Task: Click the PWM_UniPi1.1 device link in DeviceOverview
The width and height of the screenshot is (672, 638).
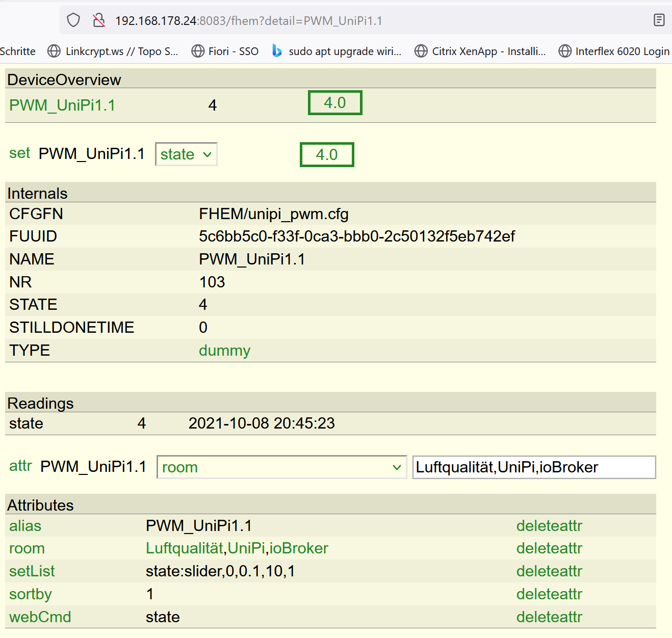Action: 62,105
